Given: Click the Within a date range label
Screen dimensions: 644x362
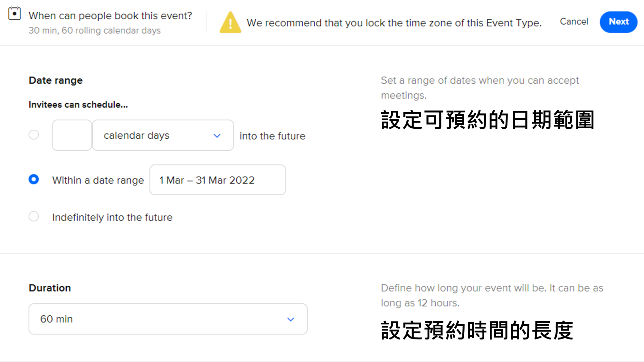Looking at the screenshot, I should pos(98,180).
